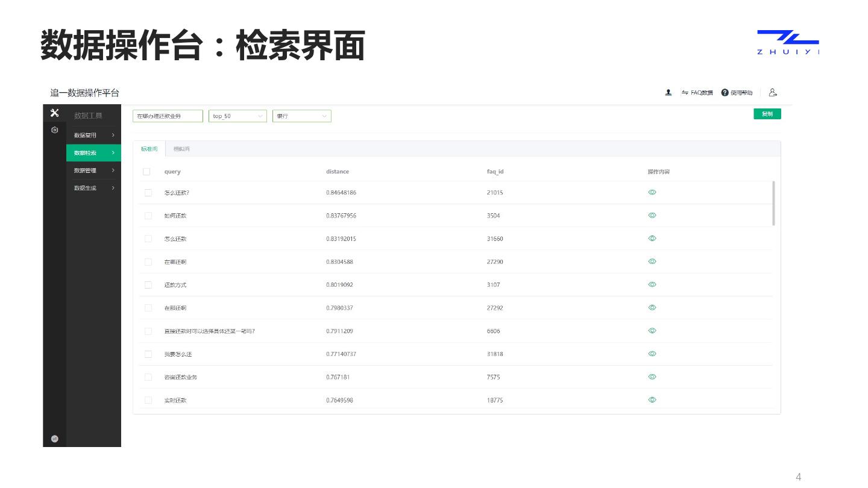View details for faq_id 21015 via eye icon
868x488 pixels.
[652, 192]
